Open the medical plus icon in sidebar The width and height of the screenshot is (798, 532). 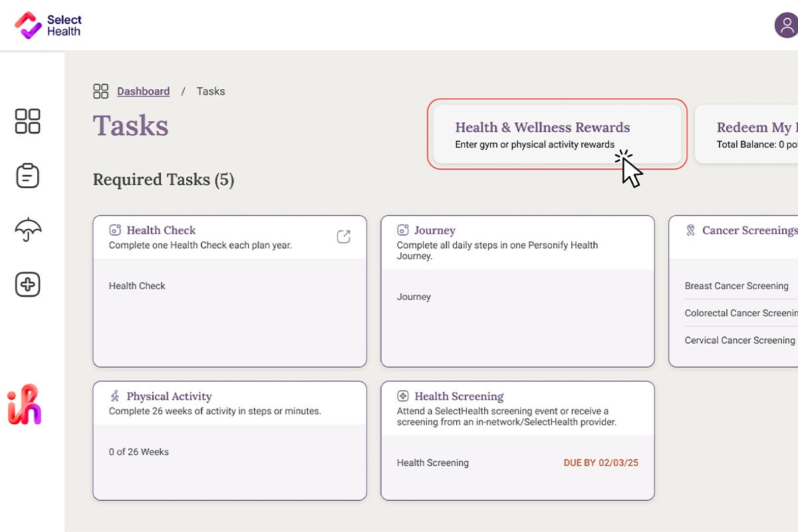point(28,285)
